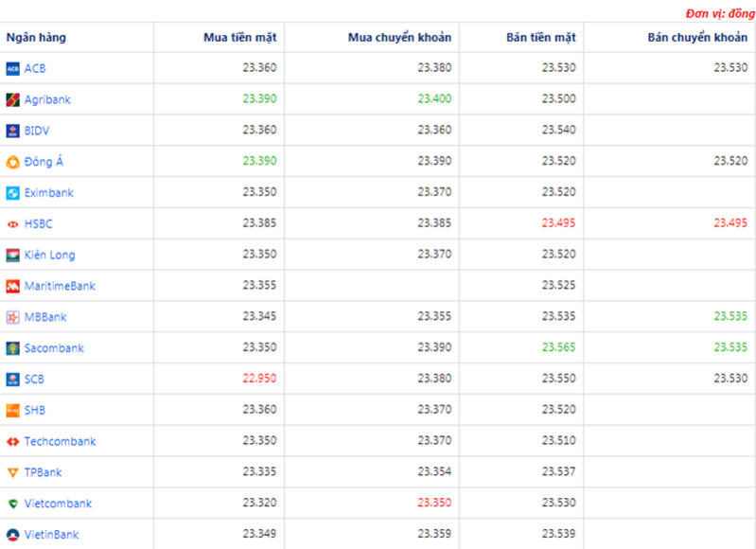The width and height of the screenshot is (756, 549).
Task: Select the SHB bank name link
Action: (x=35, y=411)
